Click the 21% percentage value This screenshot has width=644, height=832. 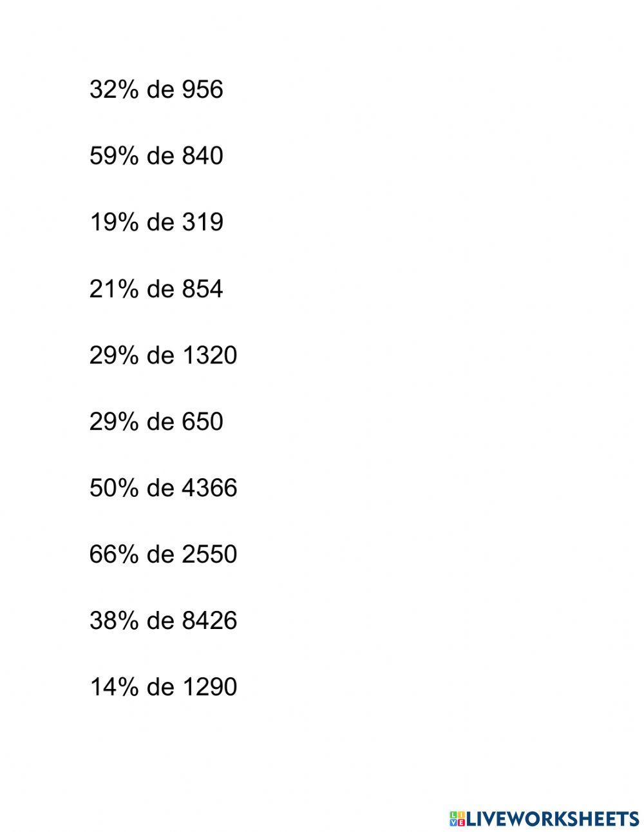pos(113,289)
